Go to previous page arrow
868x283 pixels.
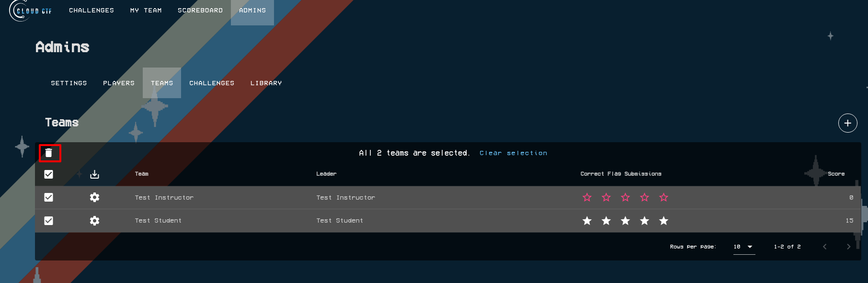824,247
